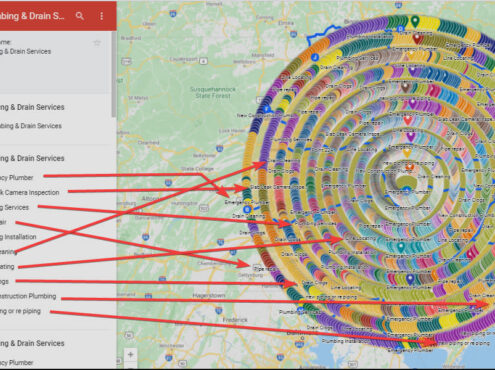Click the red map title header text
This screenshot has width=495, height=370.
pyautogui.click(x=32, y=16)
